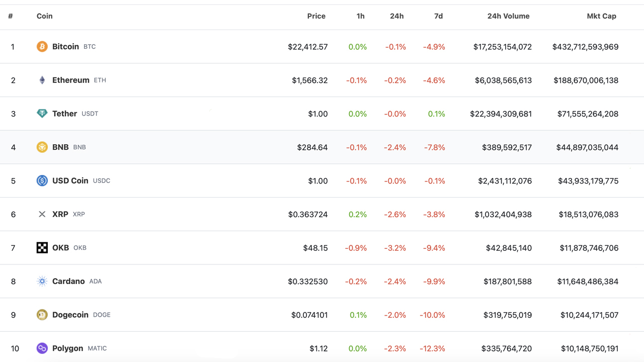
Task: Click Tether 7d change 0.1%
Action: [x=437, y=114]
